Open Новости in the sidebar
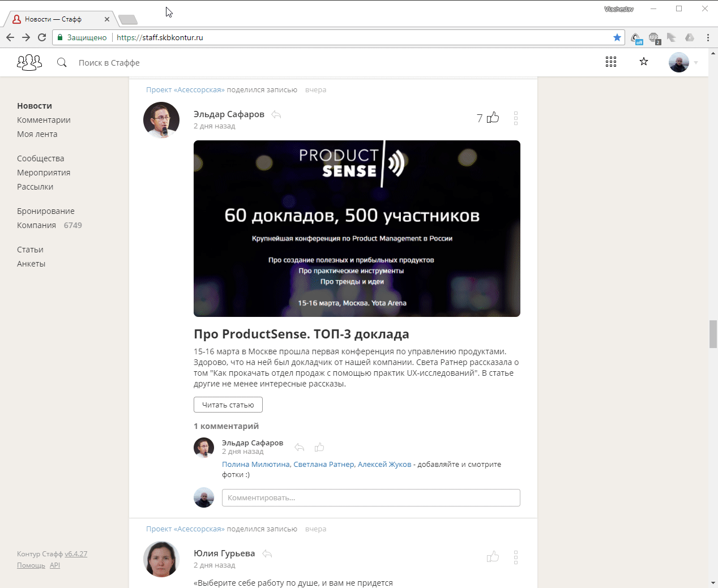This screenshot has width=718, height=588. pyautogui.click(x=35, y=106)
